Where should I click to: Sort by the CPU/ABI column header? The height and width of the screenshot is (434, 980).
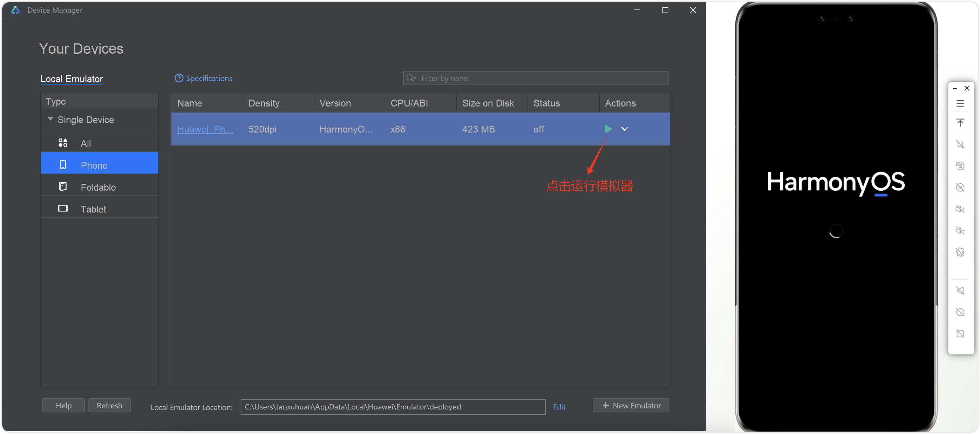click(420, 103)
